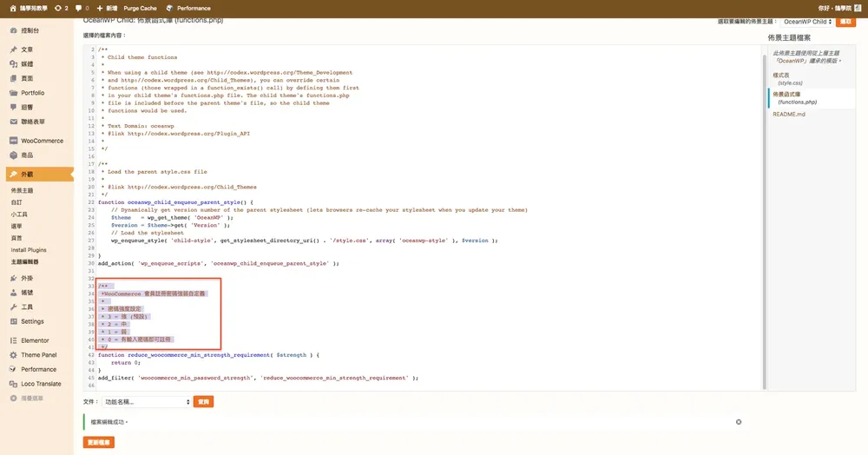Open 頁首 submenu item
Viewport: 868px width, 455px height.
(16, 238)
